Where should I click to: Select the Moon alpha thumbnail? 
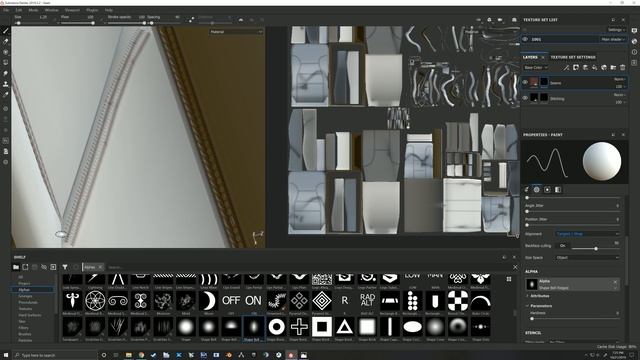[x=208, y=300]
